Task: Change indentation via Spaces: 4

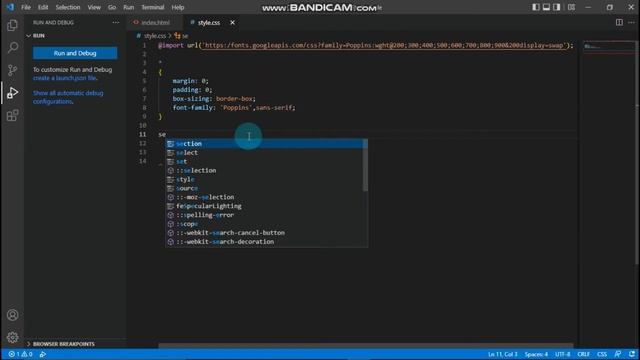Action: coord(536,354)
